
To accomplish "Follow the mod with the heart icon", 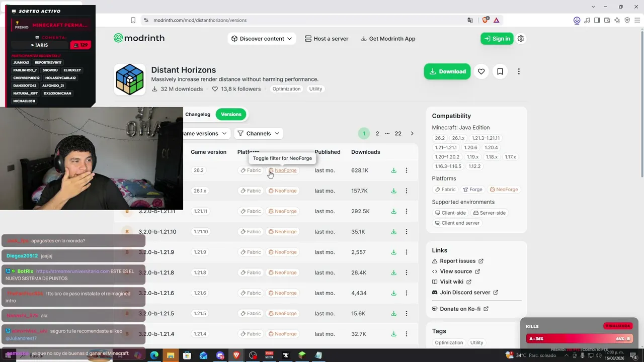I will click(x=481, y=71).
